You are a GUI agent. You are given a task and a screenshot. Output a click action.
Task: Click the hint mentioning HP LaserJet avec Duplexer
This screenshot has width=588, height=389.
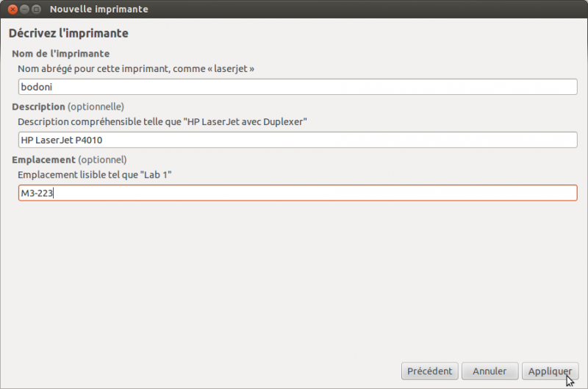(x=162, y=122)
